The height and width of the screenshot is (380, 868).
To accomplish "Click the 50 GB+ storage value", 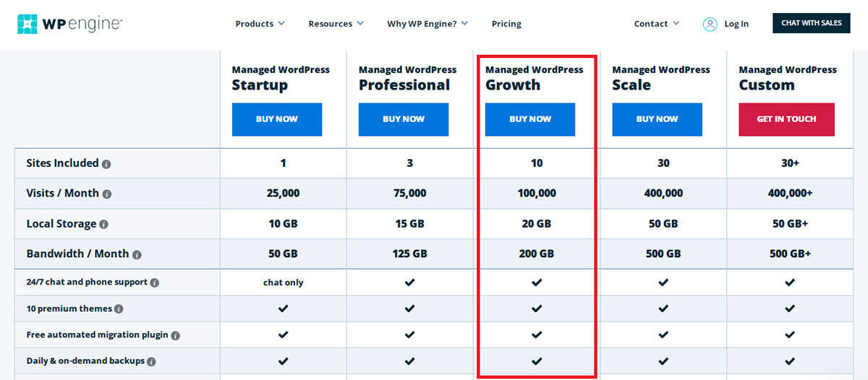I will click(x=790, y=224).
